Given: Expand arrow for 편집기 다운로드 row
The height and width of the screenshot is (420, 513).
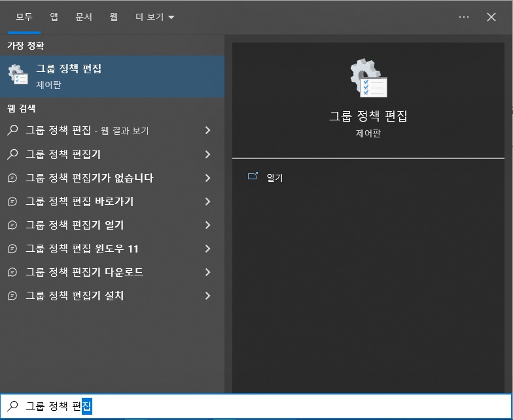Looking at the screenshot, I should [x=208, y=272].
